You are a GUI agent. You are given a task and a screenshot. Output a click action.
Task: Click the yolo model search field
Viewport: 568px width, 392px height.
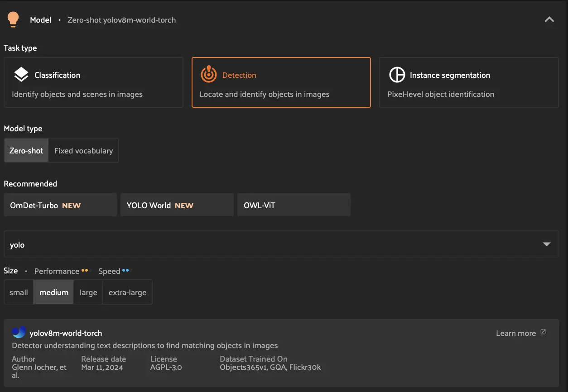pos(272,244)
